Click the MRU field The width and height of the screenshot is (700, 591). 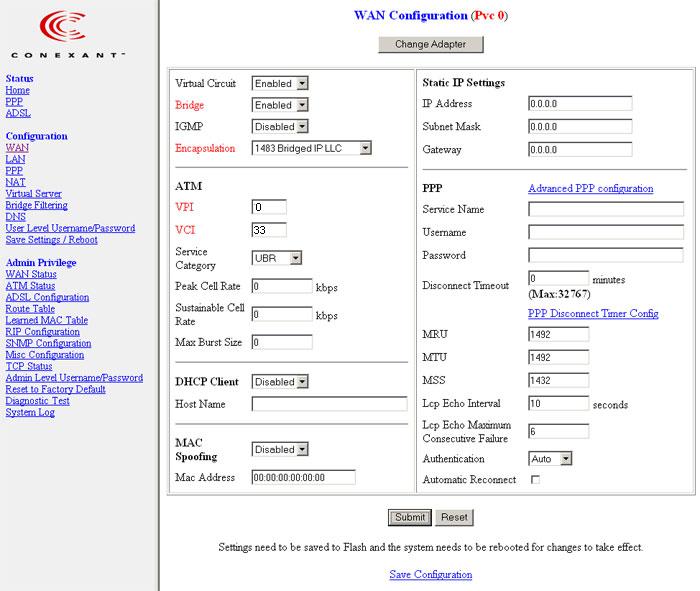(558, 334)
